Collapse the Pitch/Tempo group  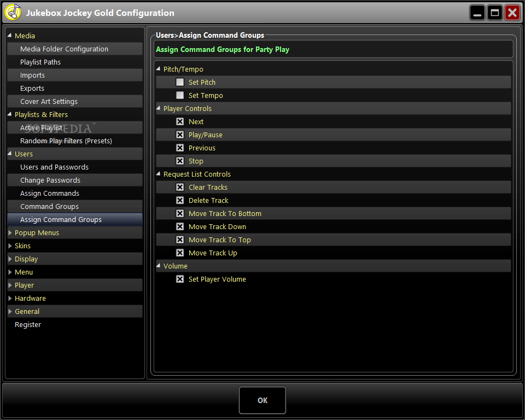pos(159,69)
